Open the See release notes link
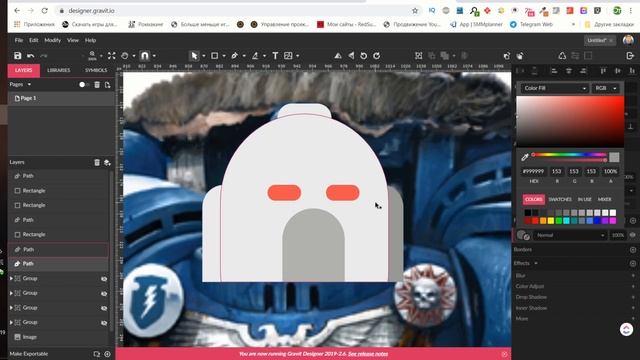 368,354
